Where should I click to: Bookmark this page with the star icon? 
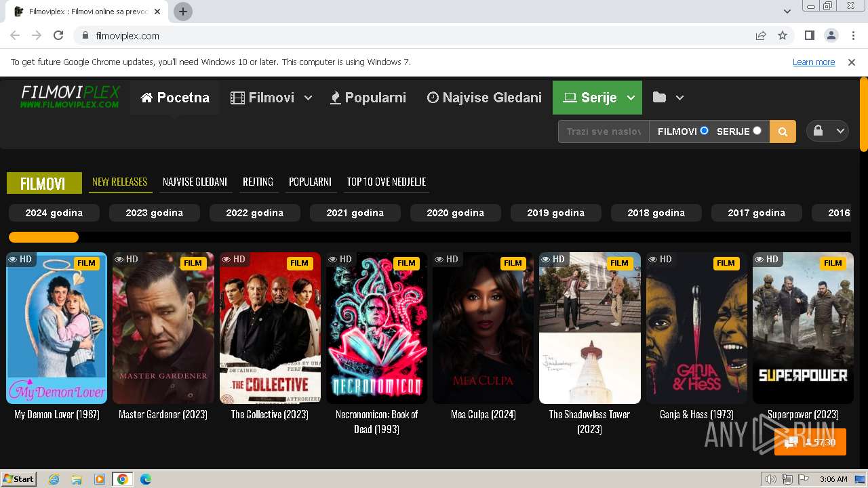(783, 36)
